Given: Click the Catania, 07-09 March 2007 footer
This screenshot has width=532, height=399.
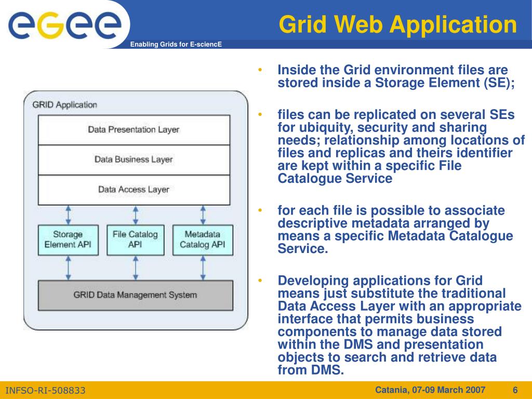Looking at the screenshot, I should (430, 390).
